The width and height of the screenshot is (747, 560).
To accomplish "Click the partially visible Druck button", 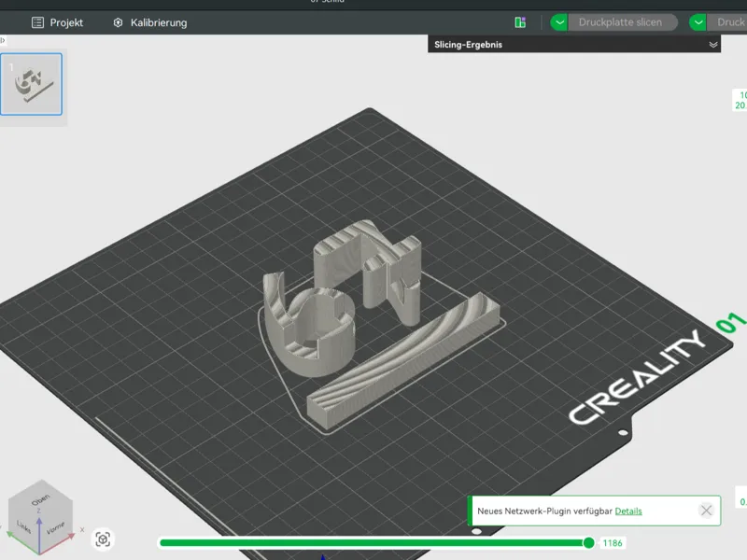I will pos(727,22).
